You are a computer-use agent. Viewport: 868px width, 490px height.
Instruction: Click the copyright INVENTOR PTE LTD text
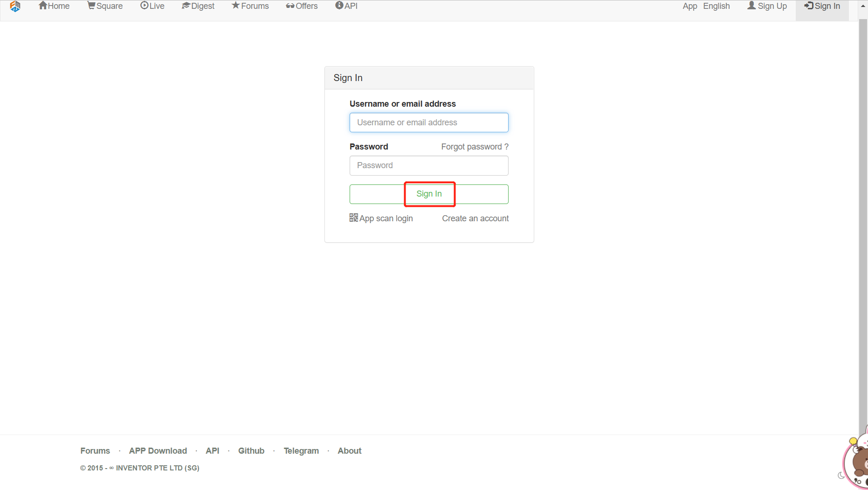(140, 468)
